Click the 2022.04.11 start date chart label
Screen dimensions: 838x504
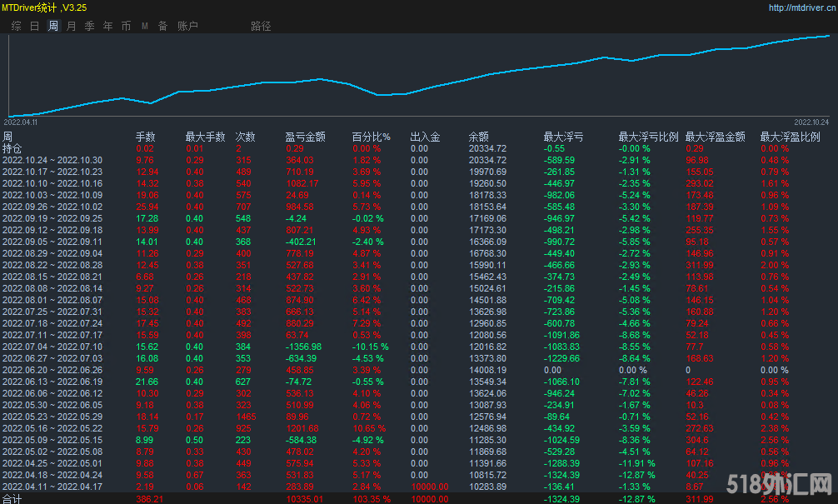[21, 122]
